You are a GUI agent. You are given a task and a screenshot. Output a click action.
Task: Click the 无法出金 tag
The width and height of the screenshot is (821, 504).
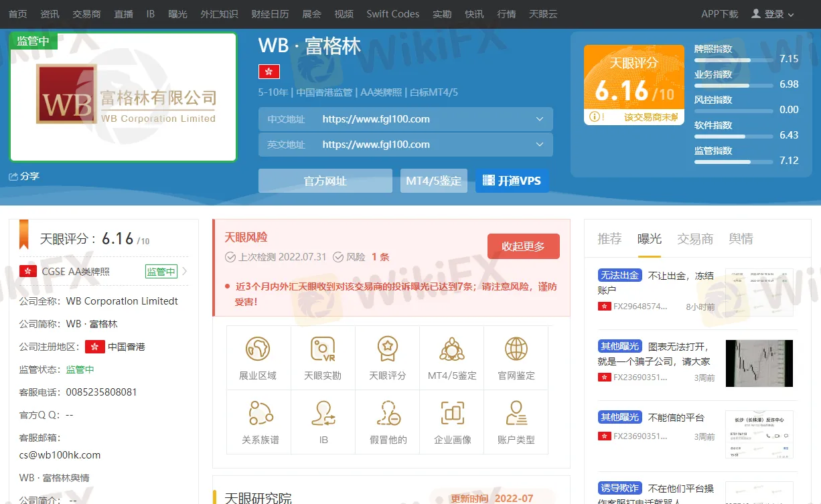tap(620, 275)
